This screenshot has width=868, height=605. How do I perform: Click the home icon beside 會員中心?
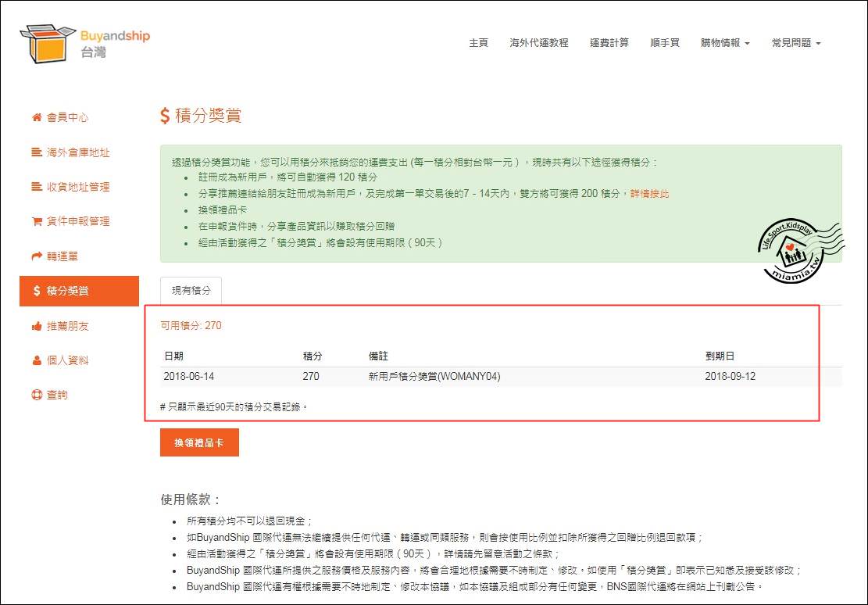(36, 118)
